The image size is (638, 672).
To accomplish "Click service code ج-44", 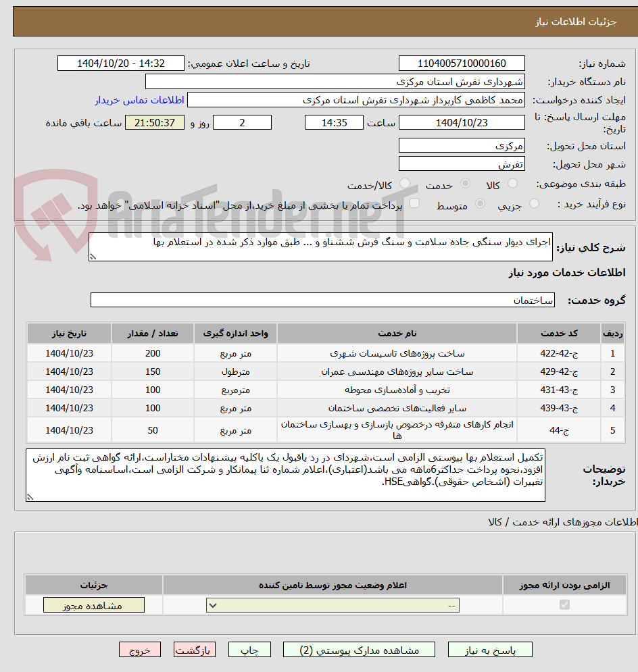I will (x=559, y=430).
